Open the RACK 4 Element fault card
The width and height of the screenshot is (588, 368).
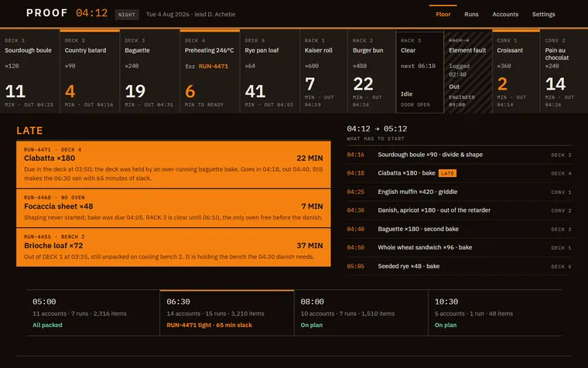467,71
